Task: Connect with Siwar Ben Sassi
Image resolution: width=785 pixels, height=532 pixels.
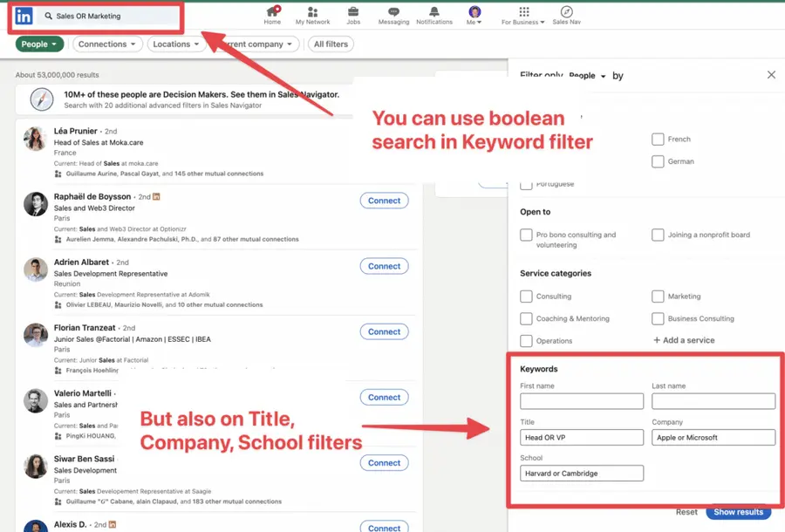Action: [384, 463]
